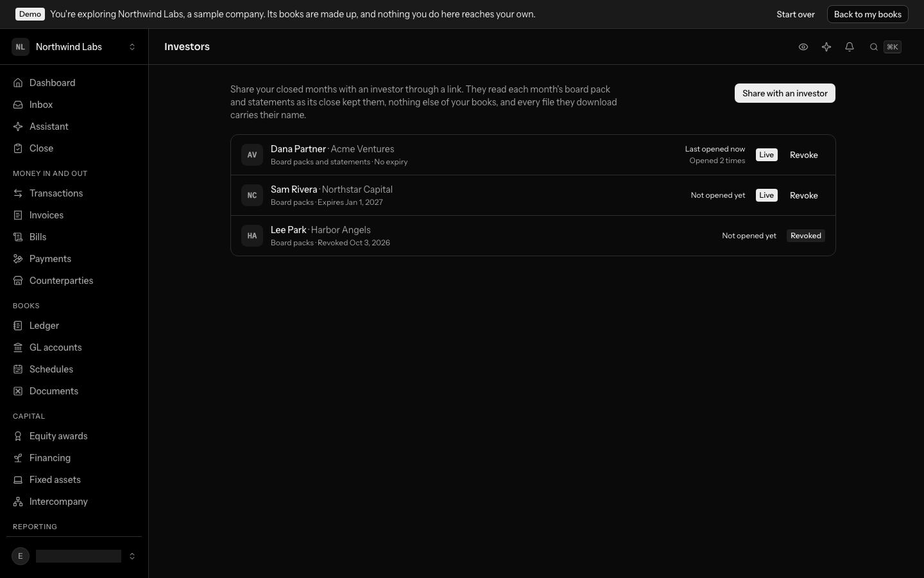Revoke Sam Rivera's link
Viewport: 924px width, 578px height.
pyautogui.click(x=804, y=195)
